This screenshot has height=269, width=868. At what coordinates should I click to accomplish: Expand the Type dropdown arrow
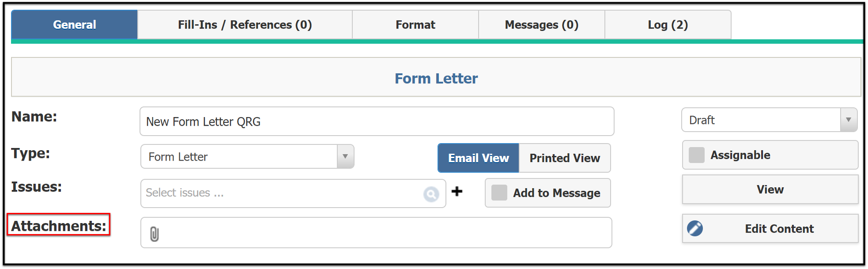coord(345,156)
